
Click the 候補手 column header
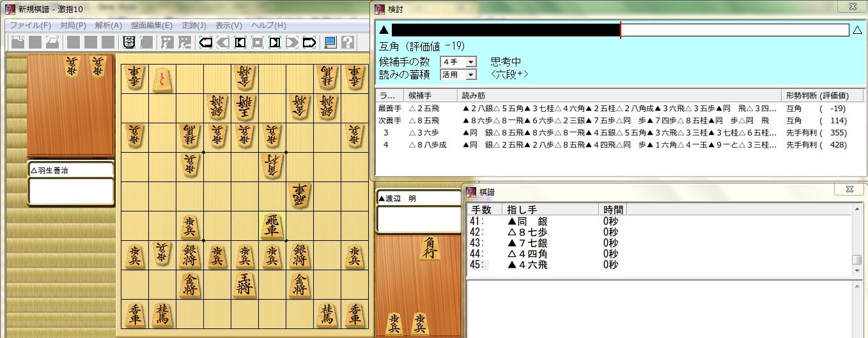click(x=431, y=95)
